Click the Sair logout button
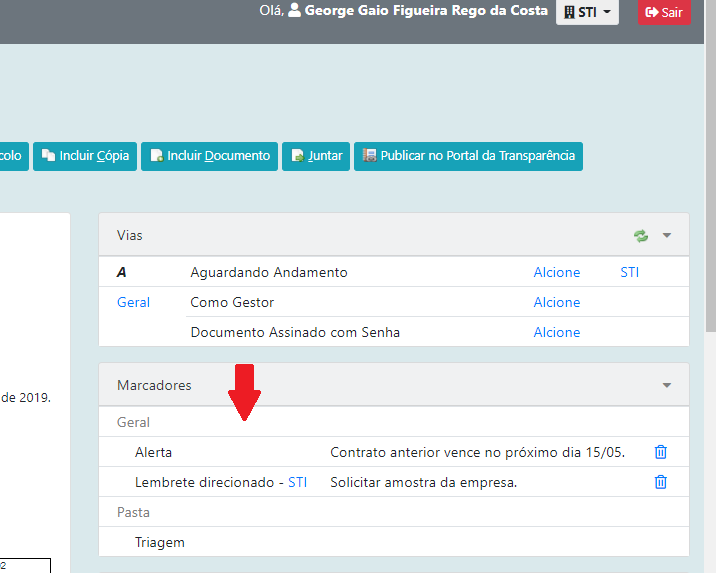 [x=664, y=12]
